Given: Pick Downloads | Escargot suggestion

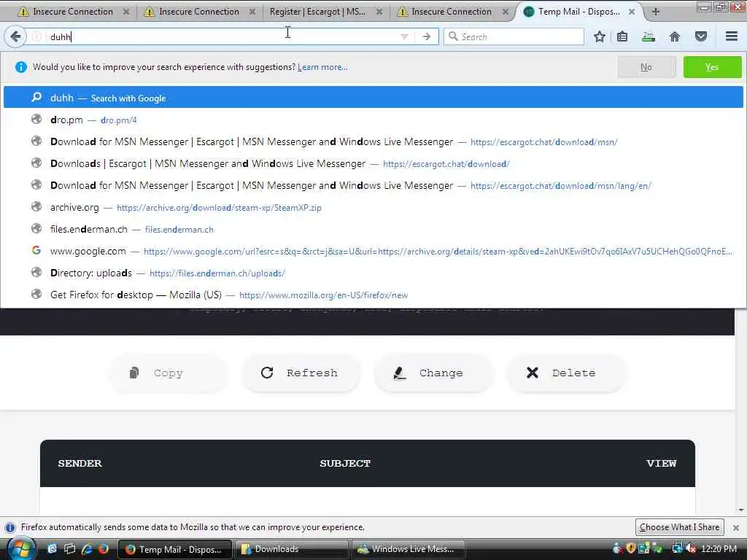Looking at the screenshot, I should [x=373, y=163].
